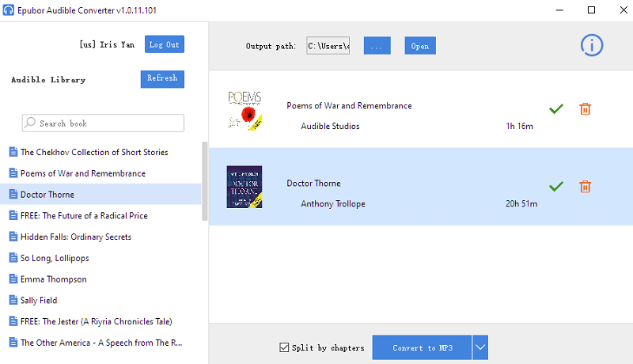Click the 1h 16m duration text
633x364 pixels.
pyautogui.click(x=519, y=126)
